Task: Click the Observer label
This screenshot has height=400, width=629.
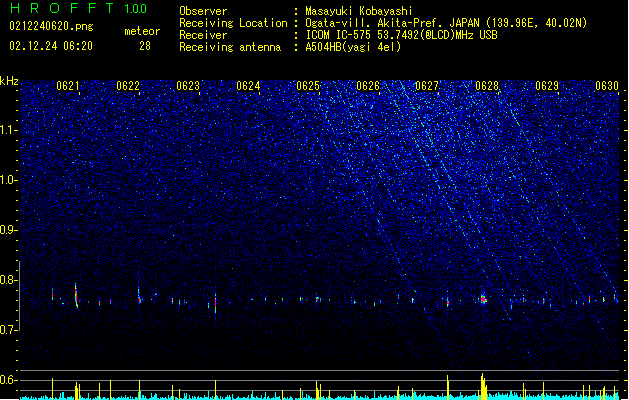Action: click(203, 11)
